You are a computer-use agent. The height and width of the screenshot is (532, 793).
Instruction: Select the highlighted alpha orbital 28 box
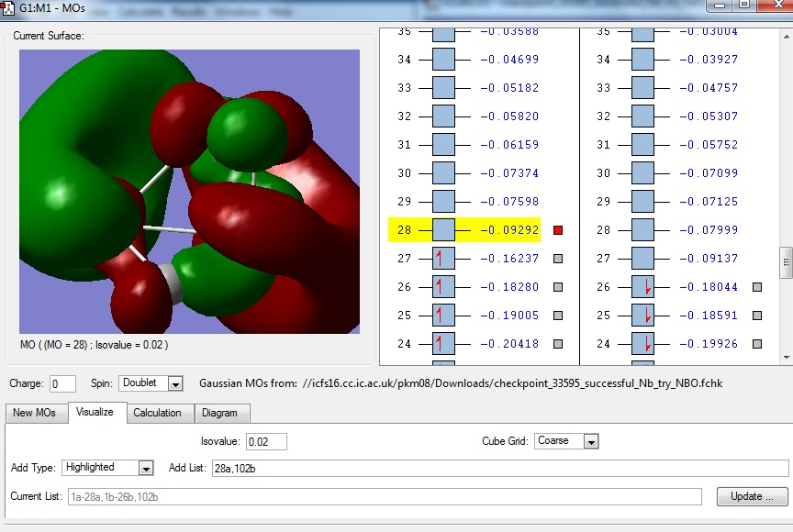443,230
